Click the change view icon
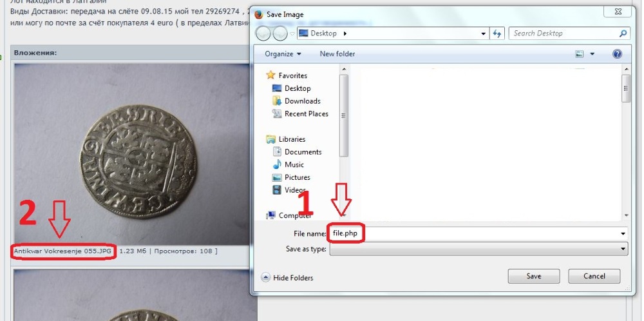The width and height of the screenshot is (644, 321). (x=580, y=54)
